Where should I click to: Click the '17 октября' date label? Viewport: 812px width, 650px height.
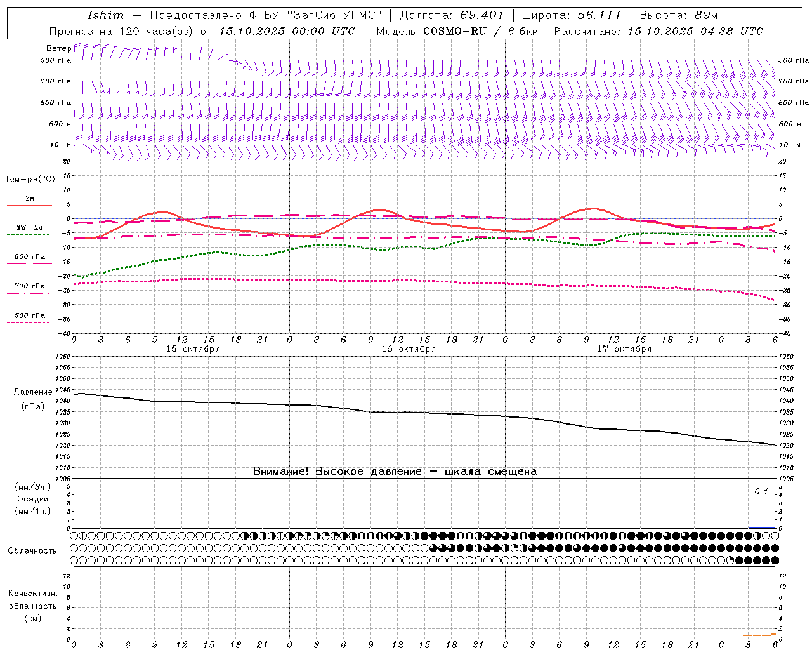coord(624,349)
